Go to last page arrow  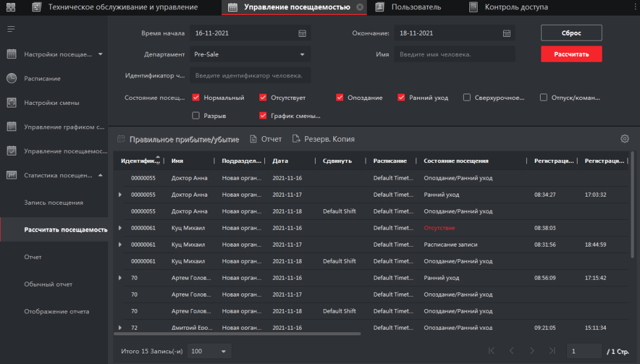click(x=552, y=350)
